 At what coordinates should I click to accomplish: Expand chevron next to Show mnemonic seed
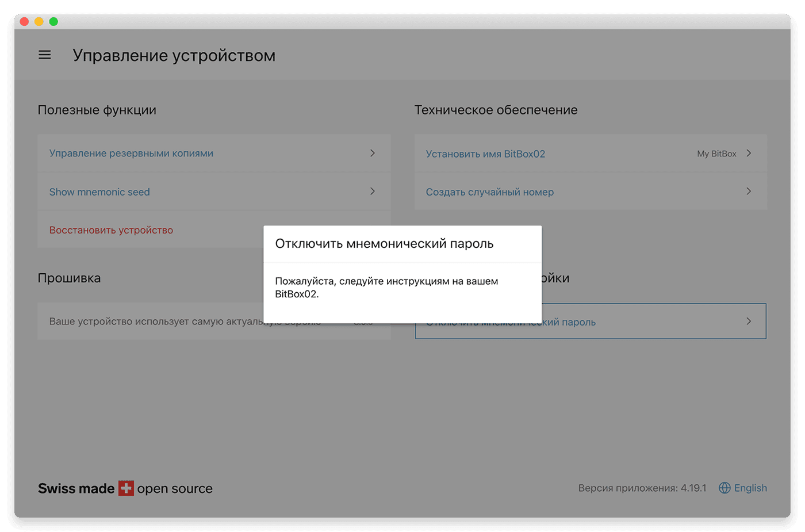[x=373, y=191]
